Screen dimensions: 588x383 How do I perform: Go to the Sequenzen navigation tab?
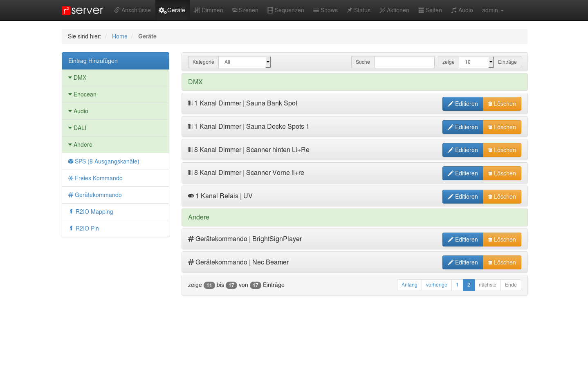click(286, 10)
